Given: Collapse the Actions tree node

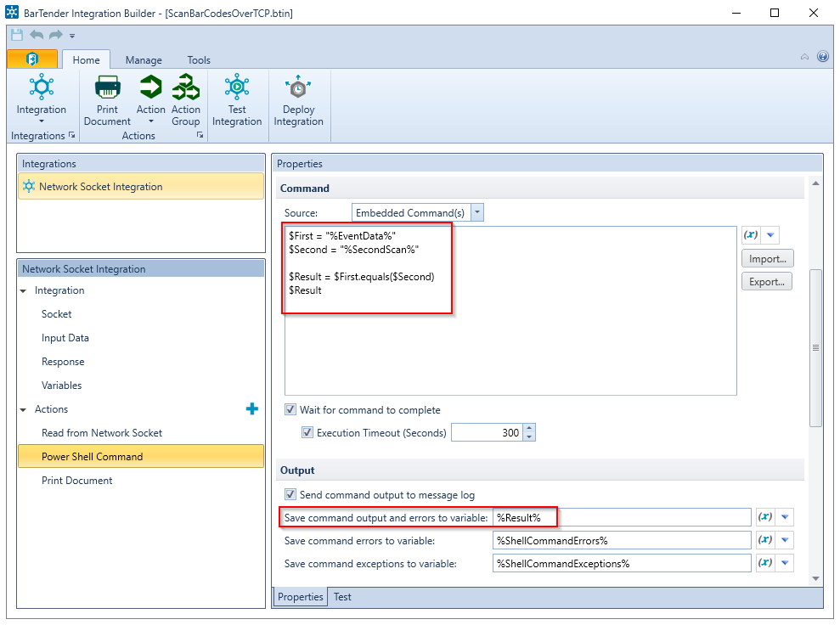Looking at the screenshot, I should pyautogui.click(x=24, y=409).
